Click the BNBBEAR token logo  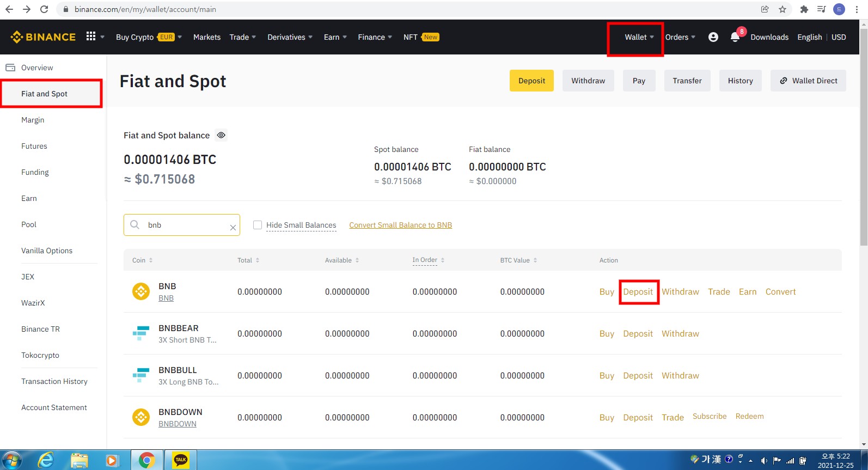(x=141, y=333)
